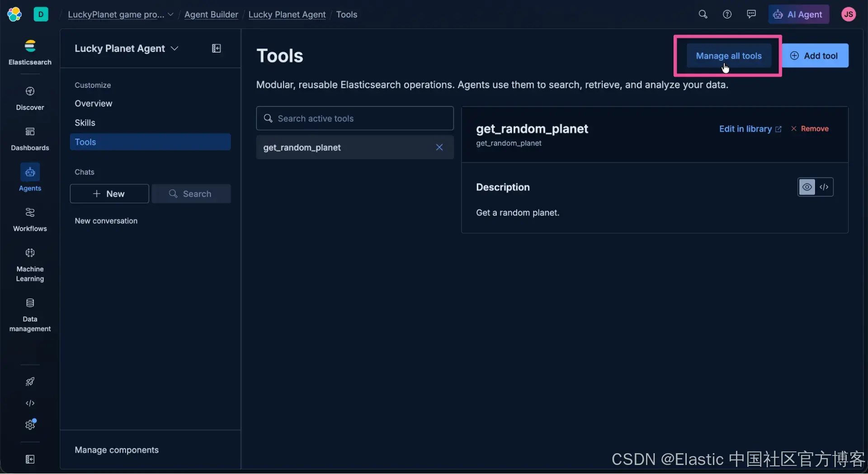The width and height of the screenshot is (868, 474).
Task: Open Elasticsearch in the side navigation
Action: [30, 52]
